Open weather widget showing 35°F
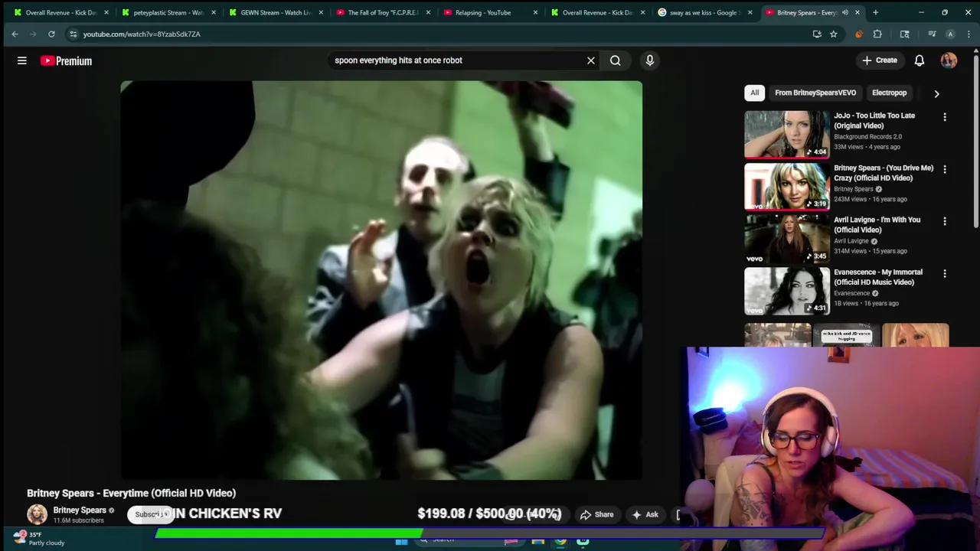Viewport: 980px width, 551px height. coord(40,538)
